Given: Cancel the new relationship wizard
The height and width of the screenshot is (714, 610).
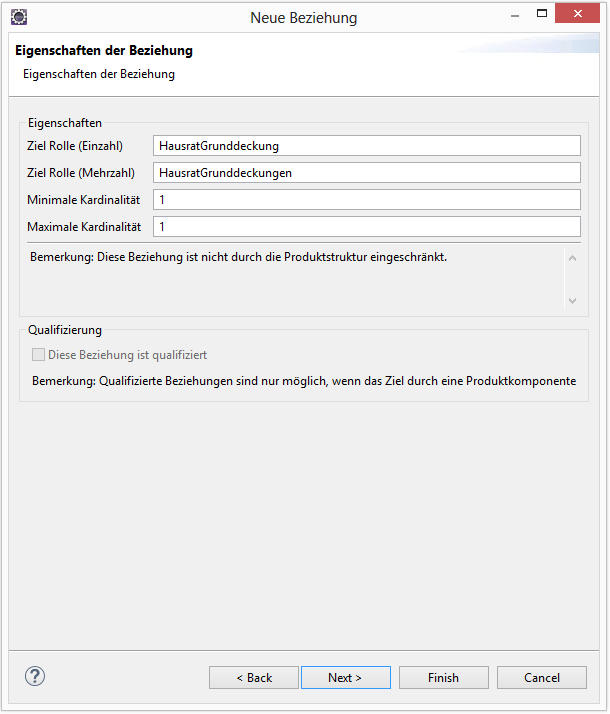Looking at the screenshot, I should tap(542, 678).
